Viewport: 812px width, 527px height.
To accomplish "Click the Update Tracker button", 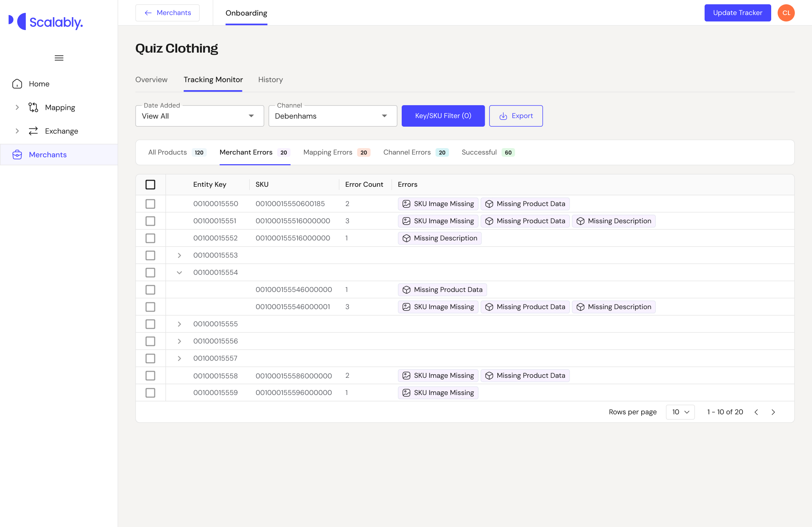I will coord(738,13).
